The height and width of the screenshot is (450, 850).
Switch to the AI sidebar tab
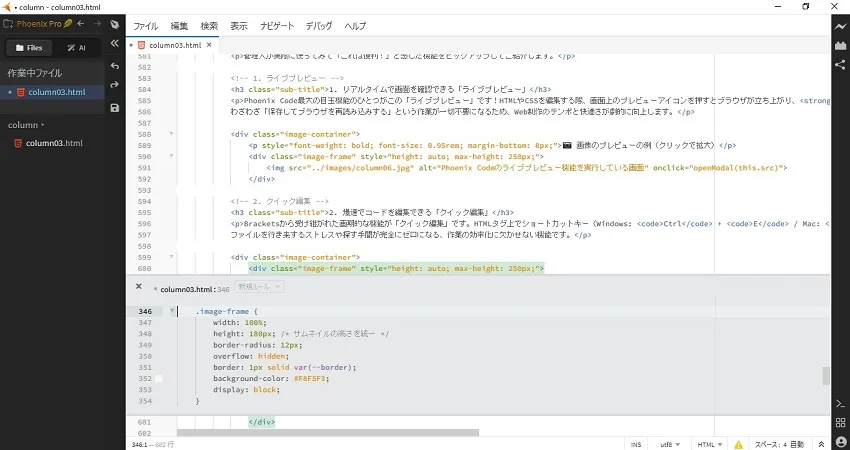tap(76, 48)
